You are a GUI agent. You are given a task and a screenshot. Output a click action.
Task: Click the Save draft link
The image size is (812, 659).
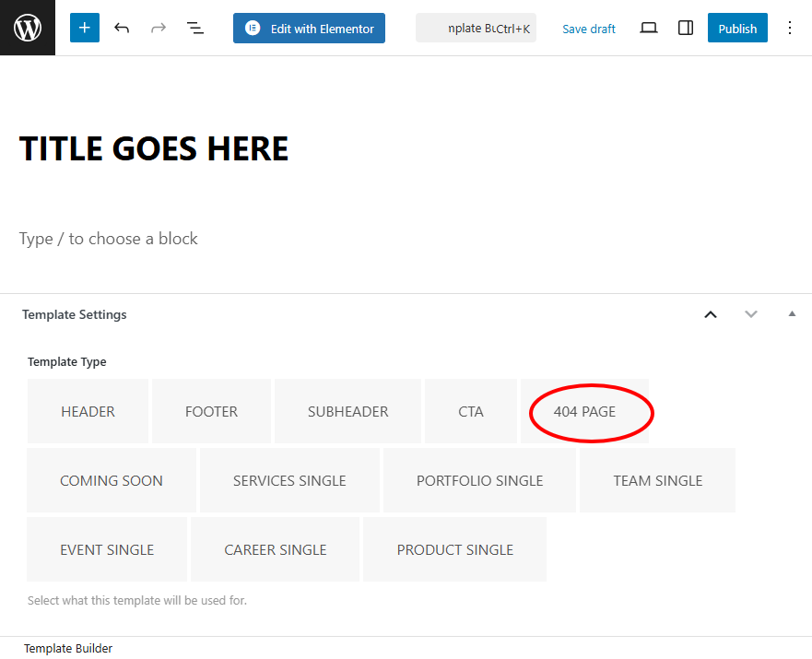click(x=589, y=29)
